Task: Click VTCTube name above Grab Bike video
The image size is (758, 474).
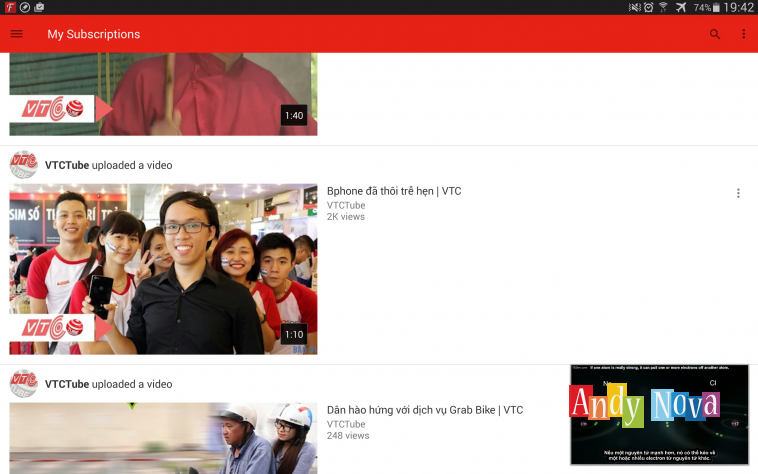Action: 67,384
